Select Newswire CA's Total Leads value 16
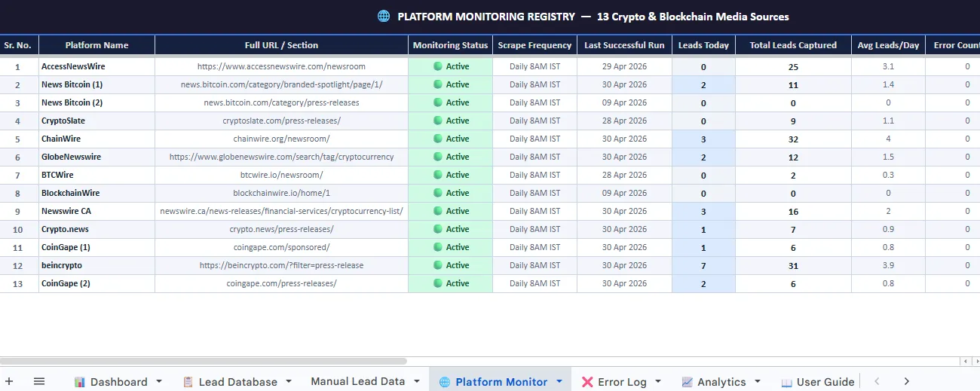980x391 pixels. [793, 211]
